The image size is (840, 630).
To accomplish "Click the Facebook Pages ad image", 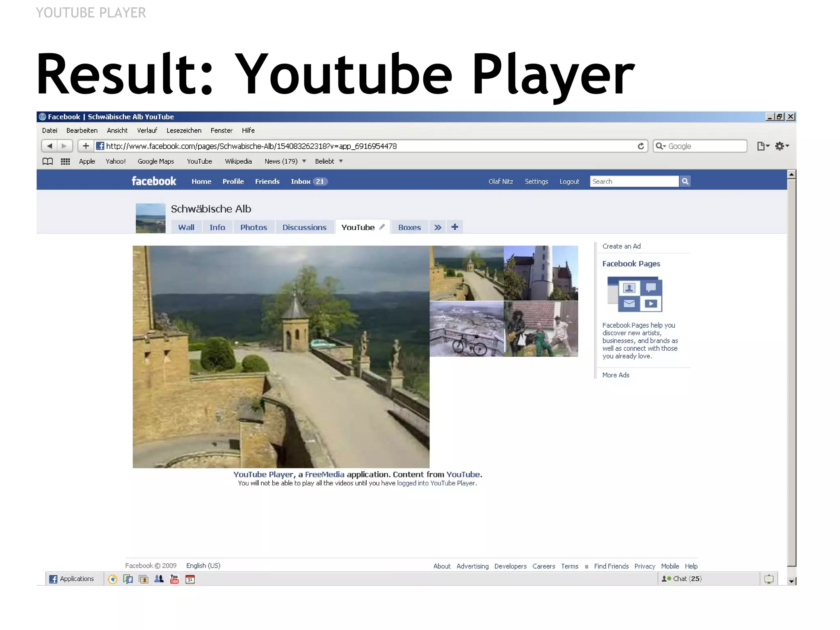I will [x=635, y=294].
